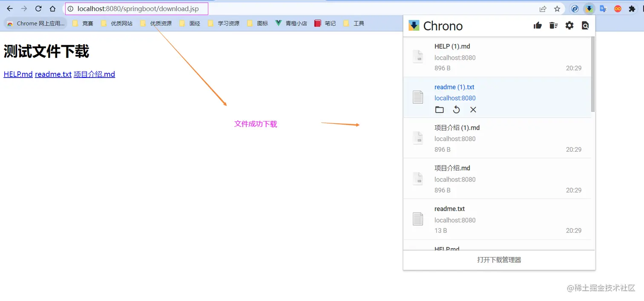This screenshot has height=301, width=644.
Task: Click the Chrono popup scrollbar
Action: [x=593, y=75]
